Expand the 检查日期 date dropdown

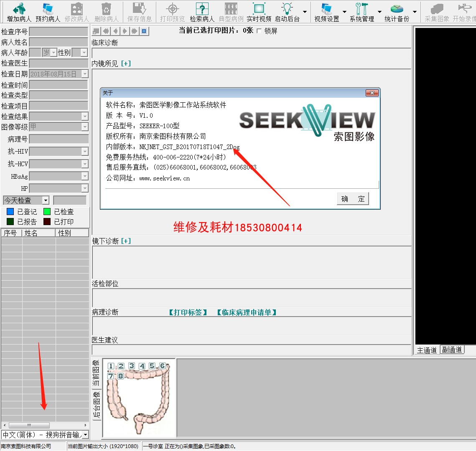(85, 74)
